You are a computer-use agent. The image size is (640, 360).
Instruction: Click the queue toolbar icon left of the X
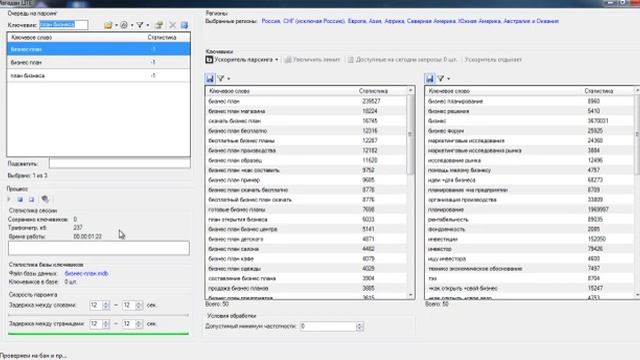(x=159, y=25)
